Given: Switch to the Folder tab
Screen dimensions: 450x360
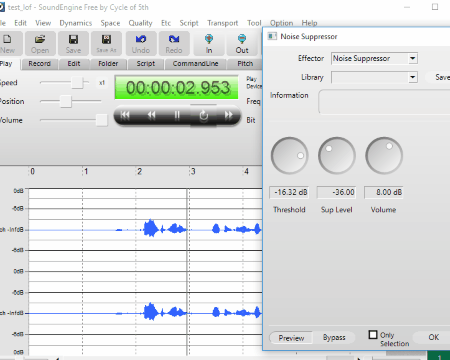Looking at the screenshot, I should [108, 64].
